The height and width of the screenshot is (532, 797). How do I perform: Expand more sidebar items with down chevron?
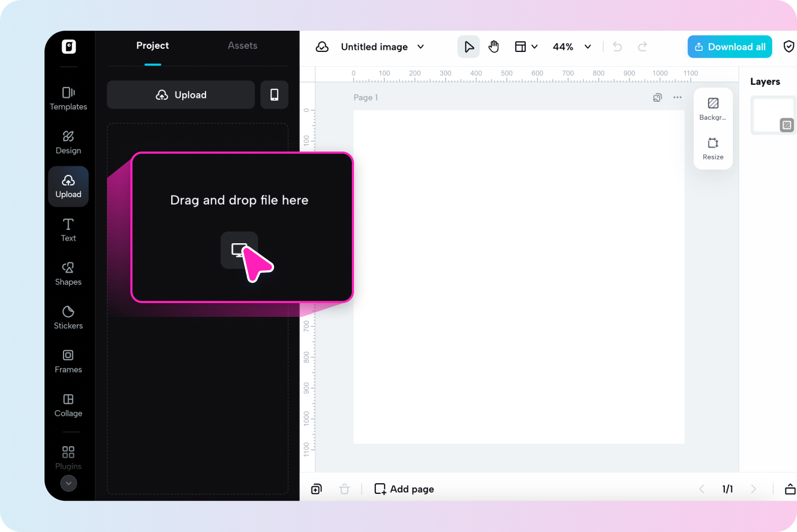pos(69,483)
